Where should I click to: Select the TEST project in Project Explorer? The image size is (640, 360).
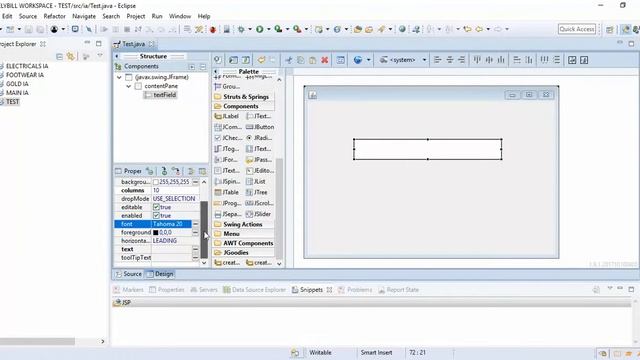click(12, 102)
